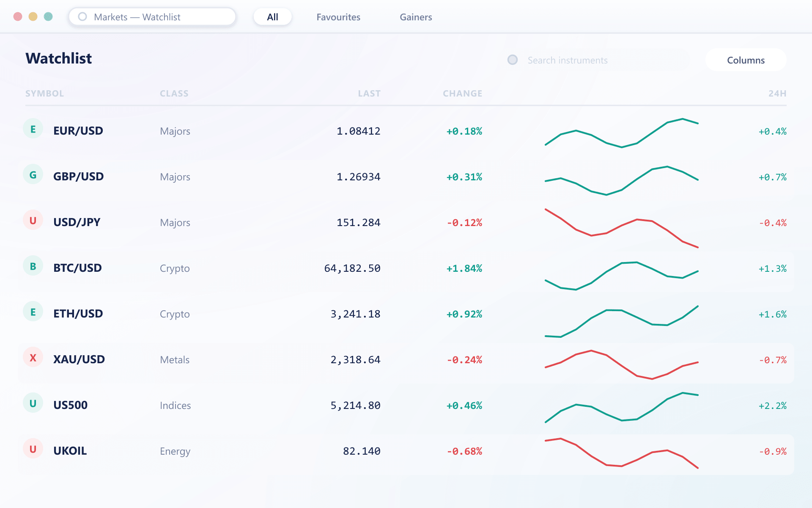Select the BTC/USD B avatar icon
Screen dimensions: 812x508
pyautogui.click(x=33, y=266)
